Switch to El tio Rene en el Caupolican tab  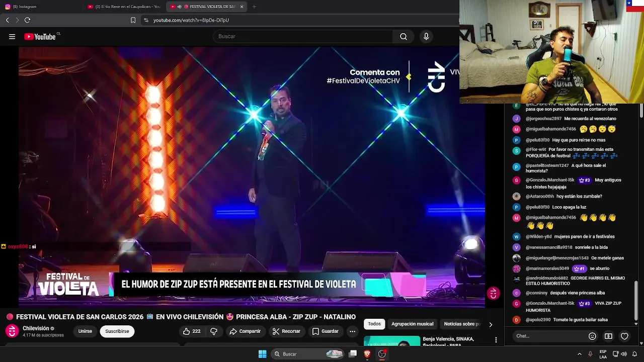click(124, 7)
